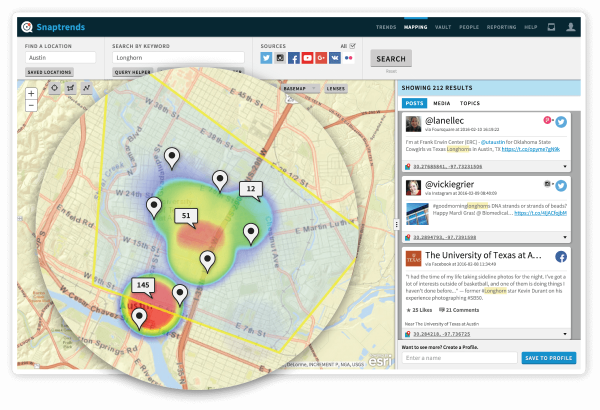Click the Search by Keyword field
Viewport: 600px width, 410px height.
pyautogui.click(x=178, y=57)
